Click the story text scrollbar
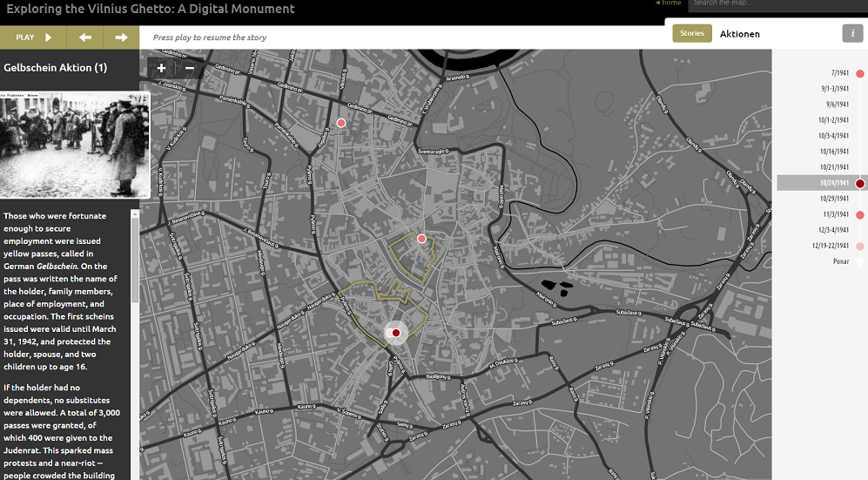This screenshot has height=480, width=868. [135, 261]
